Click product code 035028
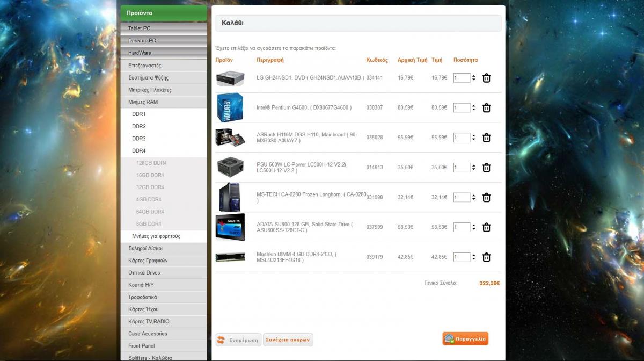This screenshot has width=644, height=361. [375, 138]
